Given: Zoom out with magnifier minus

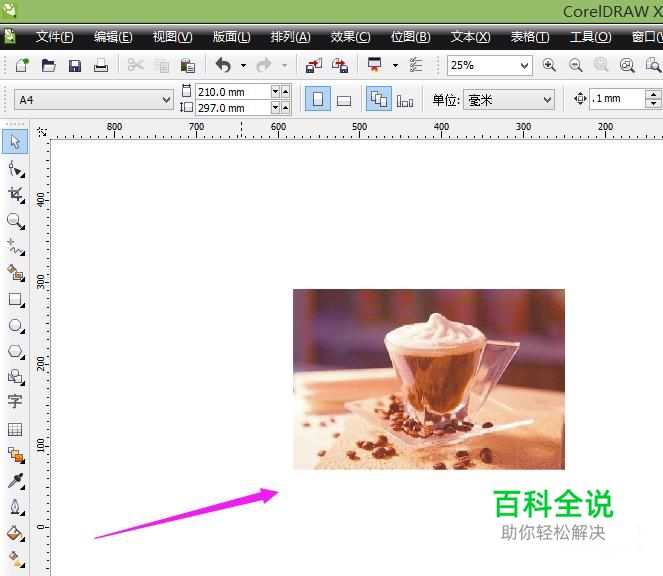Looking at the screenshot, I should click(575, 65).
